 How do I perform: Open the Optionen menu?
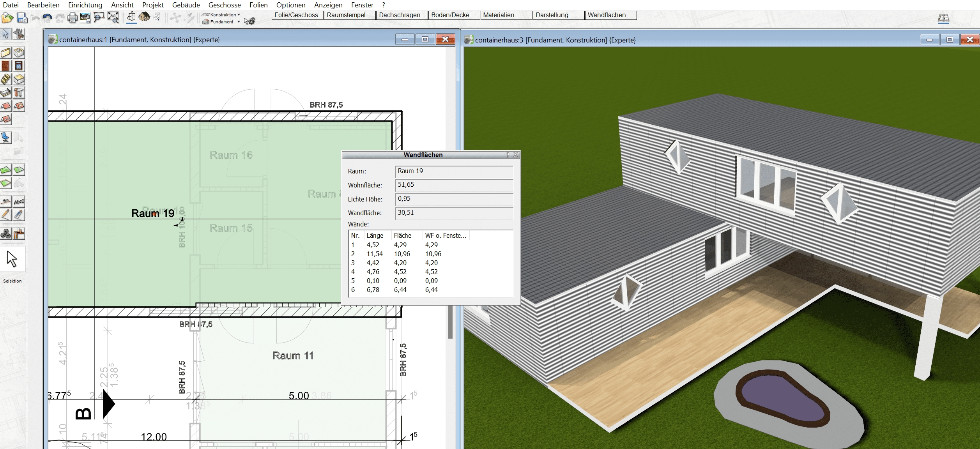click(291, 5)
